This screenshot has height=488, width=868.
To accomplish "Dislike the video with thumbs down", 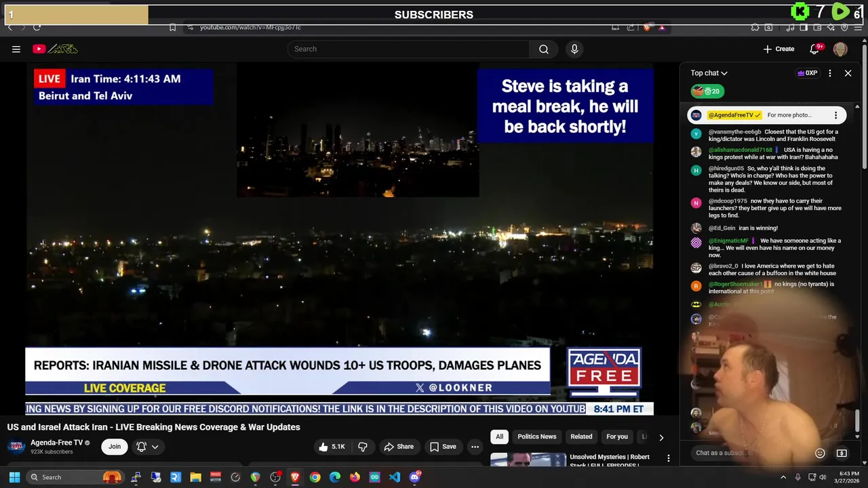I will pyautogui.click(x=363, y=447).
